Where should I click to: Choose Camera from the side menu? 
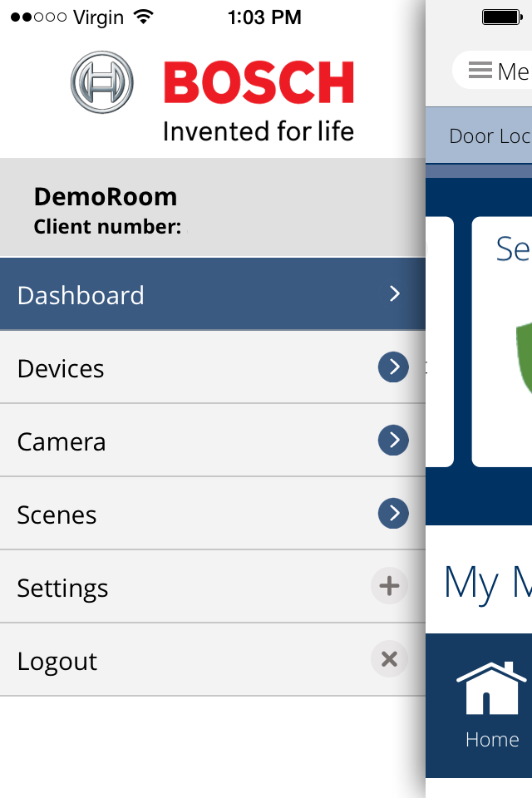coord(62,441)
